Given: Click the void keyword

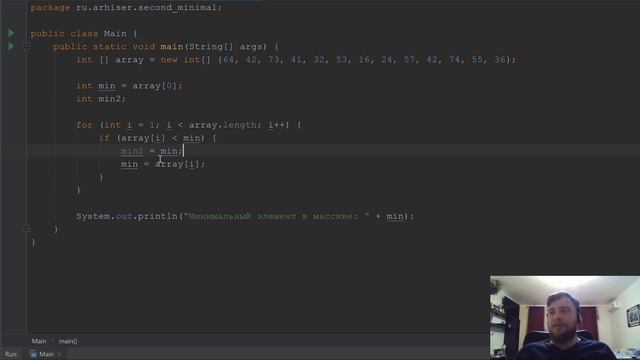Looking at the screenshot, I should click(x=143, y=47).
